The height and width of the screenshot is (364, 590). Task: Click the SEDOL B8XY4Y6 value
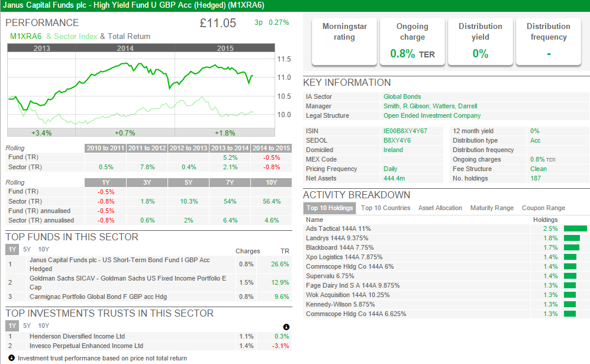point(397,140)
